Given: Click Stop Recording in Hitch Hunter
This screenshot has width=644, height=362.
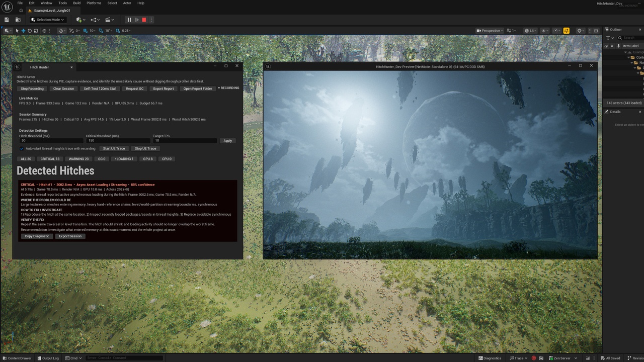Looking at the screenshot, I should (32, 88).
